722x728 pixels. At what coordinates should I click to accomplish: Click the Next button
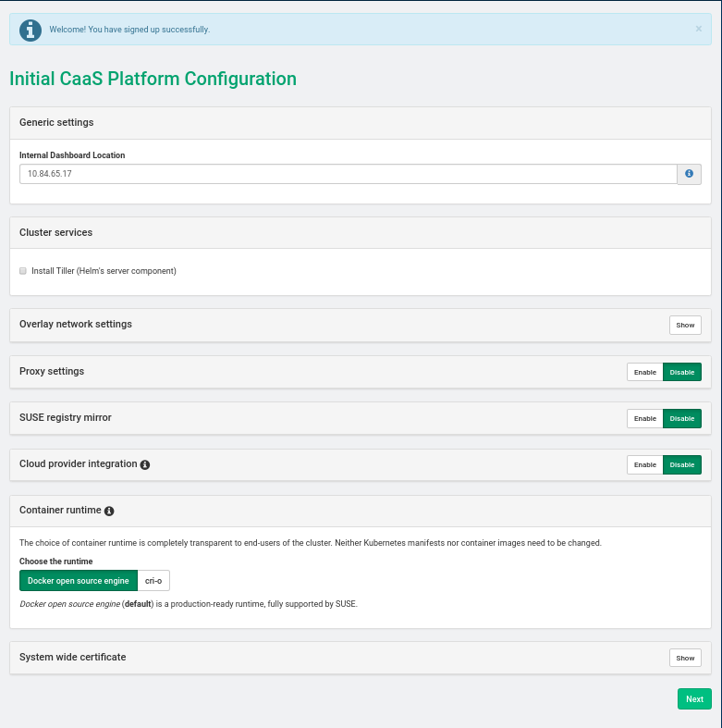click(x=694, y=699)
